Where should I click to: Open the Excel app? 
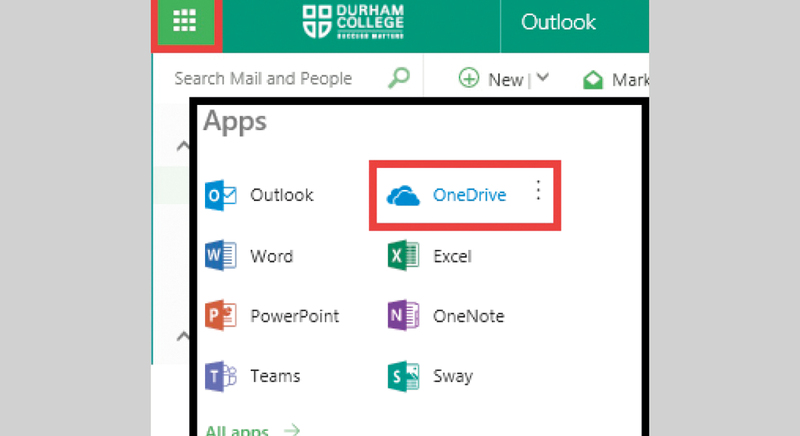pyautogui.click(x=430, y=256)
